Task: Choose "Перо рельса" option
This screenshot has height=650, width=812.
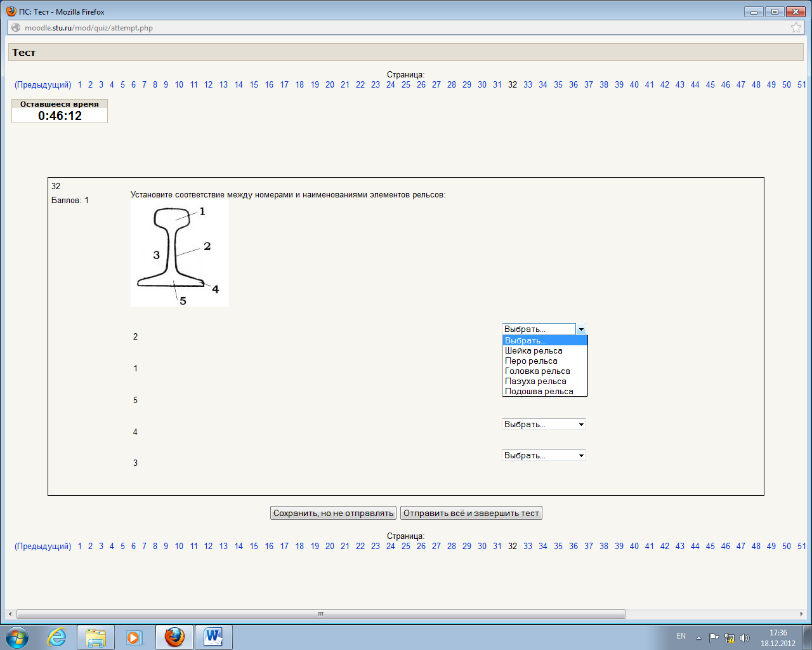Action: (545, 361)
